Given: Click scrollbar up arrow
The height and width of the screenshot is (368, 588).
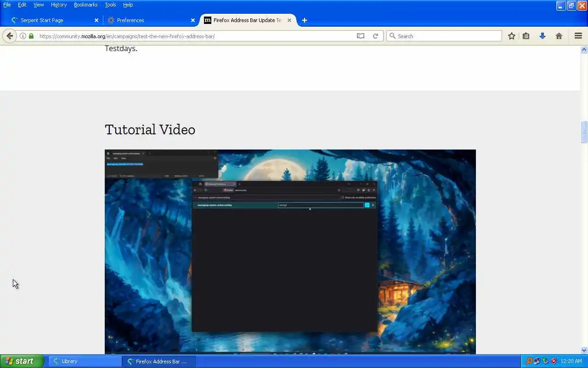Looking at the screenshot, I should [x=584, y=49].
